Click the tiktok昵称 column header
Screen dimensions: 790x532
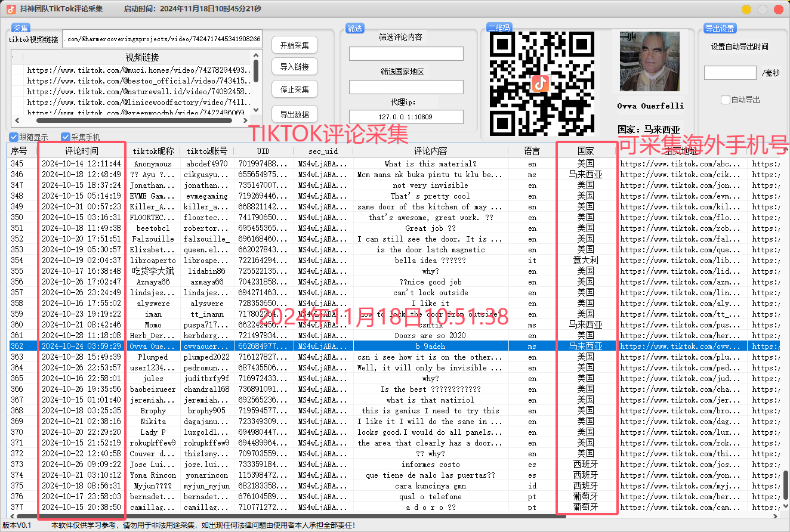tap(153, 151)
